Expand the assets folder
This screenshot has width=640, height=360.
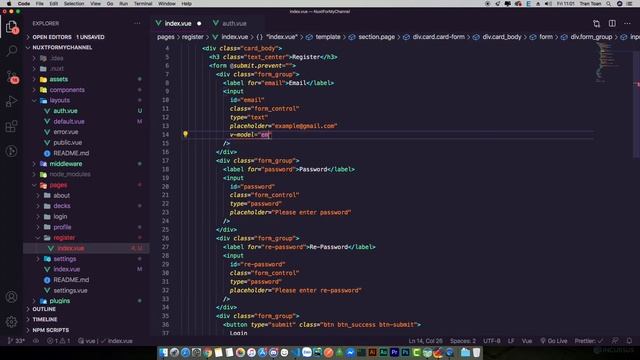coord(86,79)
